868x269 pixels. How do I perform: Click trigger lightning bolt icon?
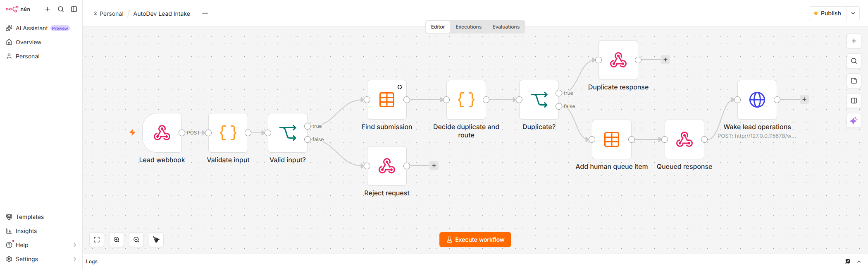132,132
